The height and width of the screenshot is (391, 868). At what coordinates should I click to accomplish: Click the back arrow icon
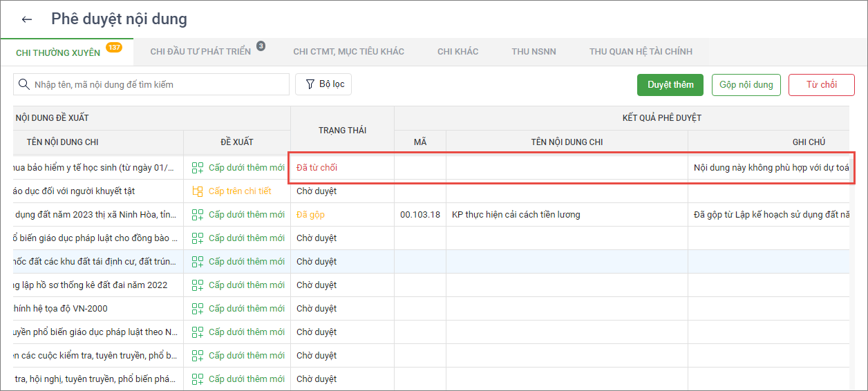pos(27,19)
